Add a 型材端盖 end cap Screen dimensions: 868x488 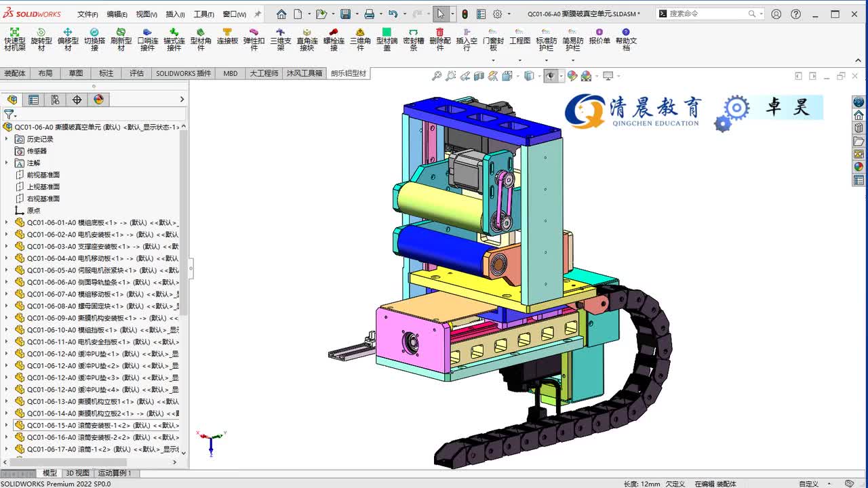(387, 39)
